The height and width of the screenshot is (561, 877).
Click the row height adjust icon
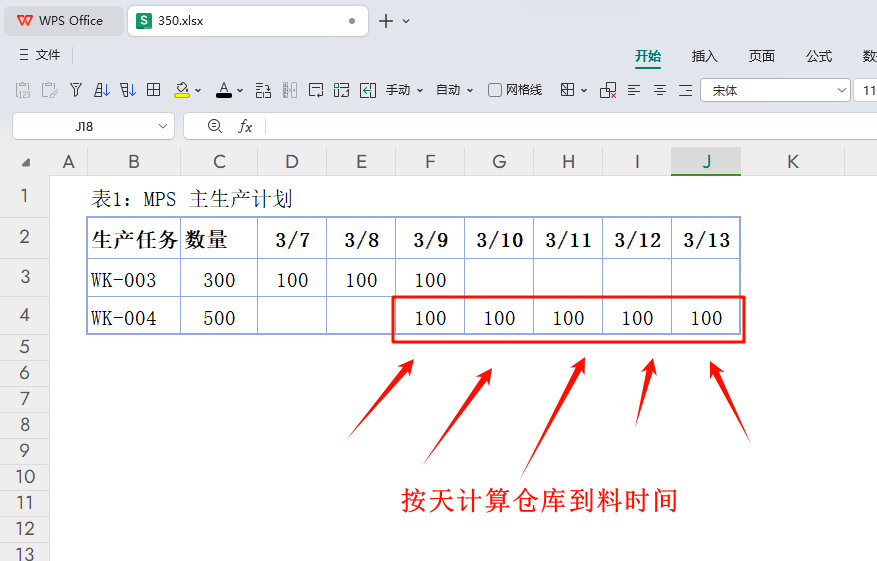263,90
